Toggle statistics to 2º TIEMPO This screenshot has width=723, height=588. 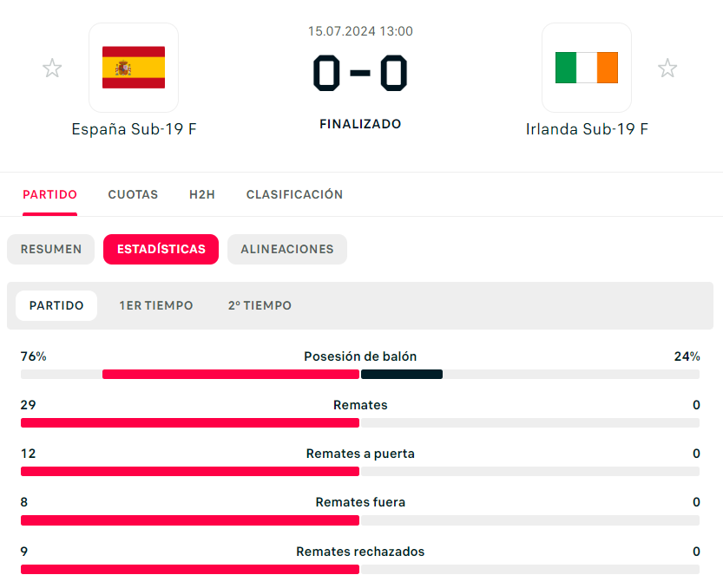tap(260, 305)
